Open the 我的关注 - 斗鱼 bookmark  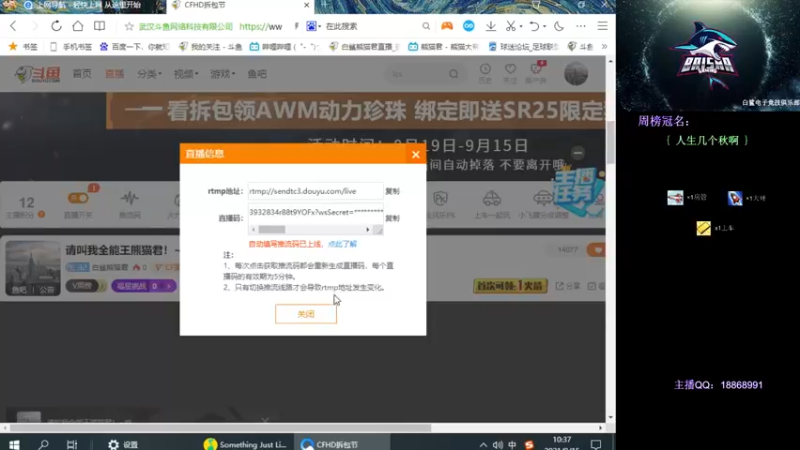[211, 46]
